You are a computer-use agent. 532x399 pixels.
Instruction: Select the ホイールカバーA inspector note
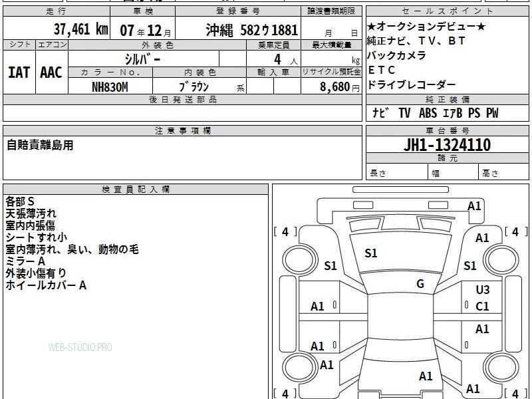[x=46, y=285]
